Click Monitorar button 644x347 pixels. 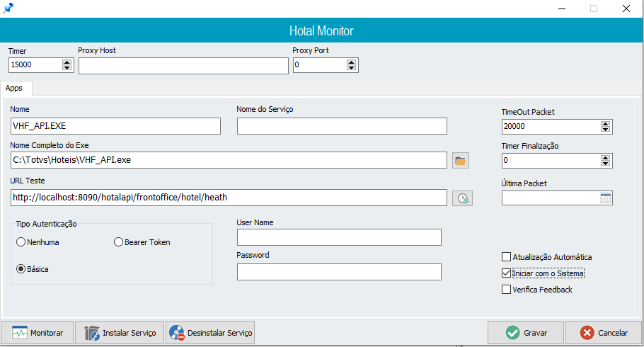[38, 333]
